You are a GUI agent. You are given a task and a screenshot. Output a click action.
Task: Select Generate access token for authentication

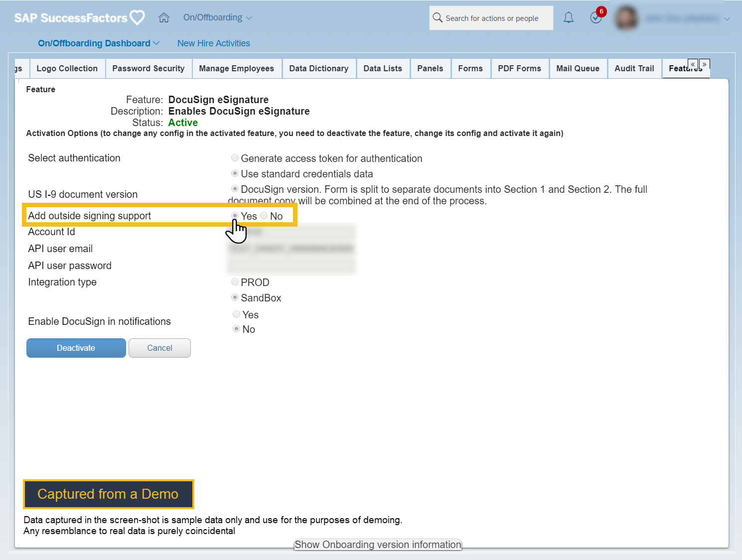tap(235, 158)
